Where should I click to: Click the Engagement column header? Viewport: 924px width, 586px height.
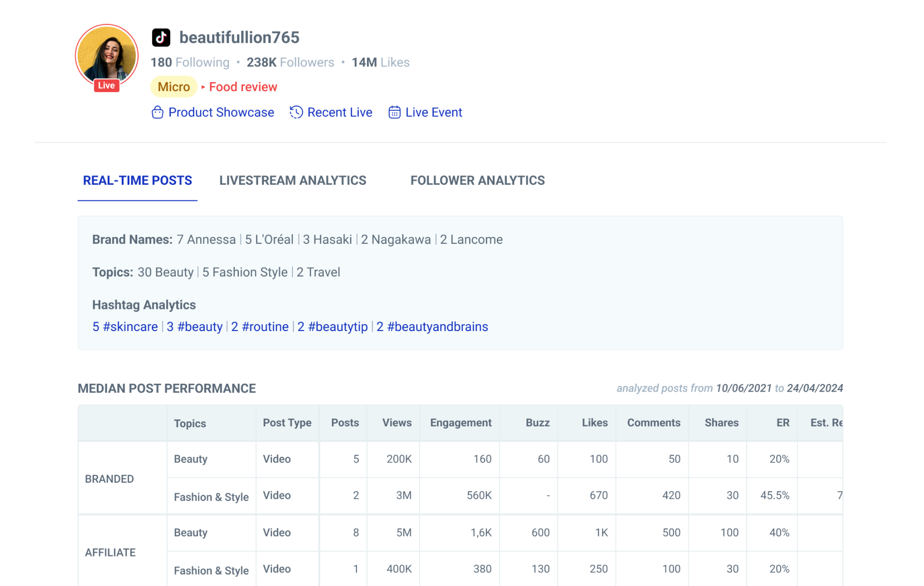click(x=460, y=423)
